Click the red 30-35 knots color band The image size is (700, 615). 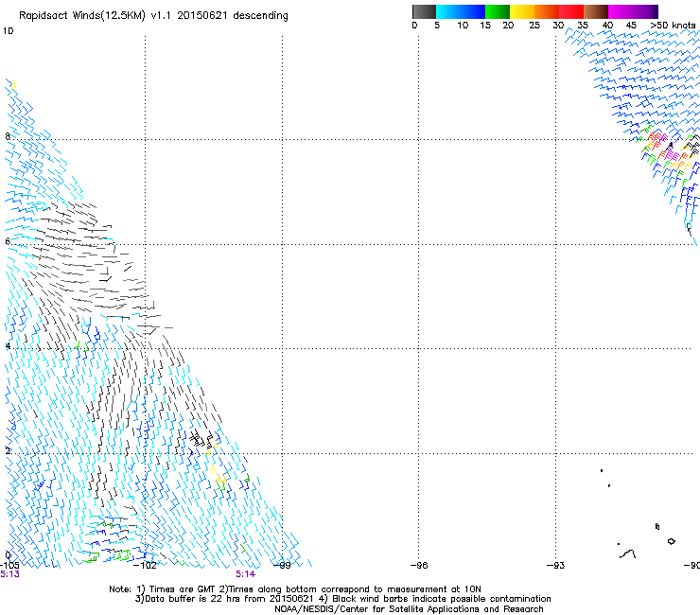[x=571, y=11]
